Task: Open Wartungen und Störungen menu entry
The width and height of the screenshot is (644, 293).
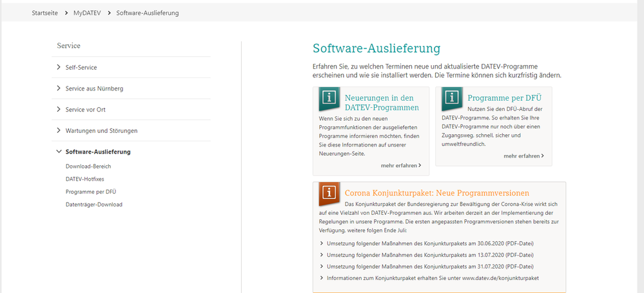Action: tap(101, 130)
